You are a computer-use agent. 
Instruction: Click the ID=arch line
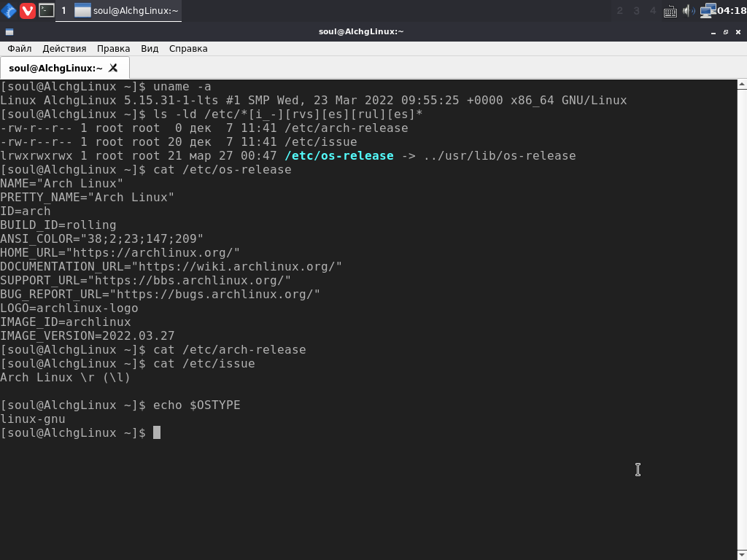coord(26,211)
